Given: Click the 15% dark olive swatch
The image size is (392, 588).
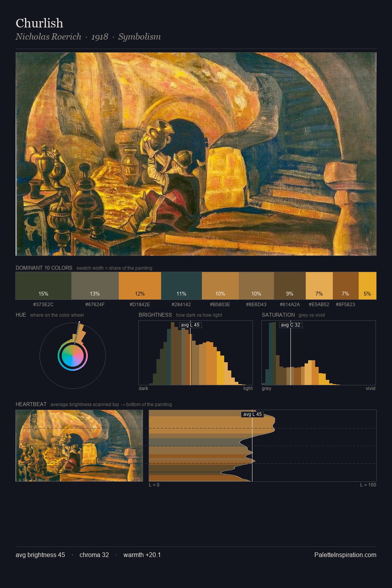Looking at the screenshot, I should click(x=44, y=286).
